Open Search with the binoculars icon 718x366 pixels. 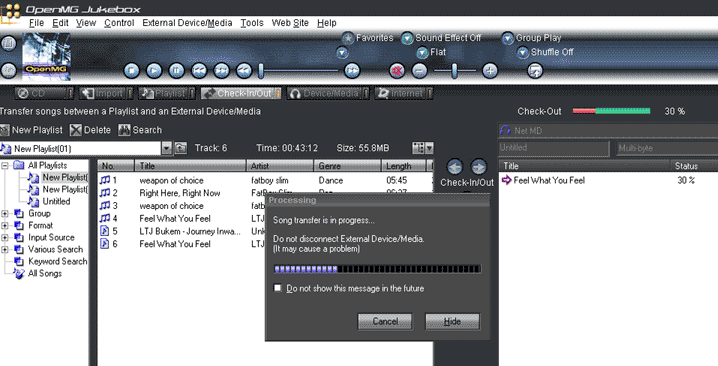coord(124,130)
